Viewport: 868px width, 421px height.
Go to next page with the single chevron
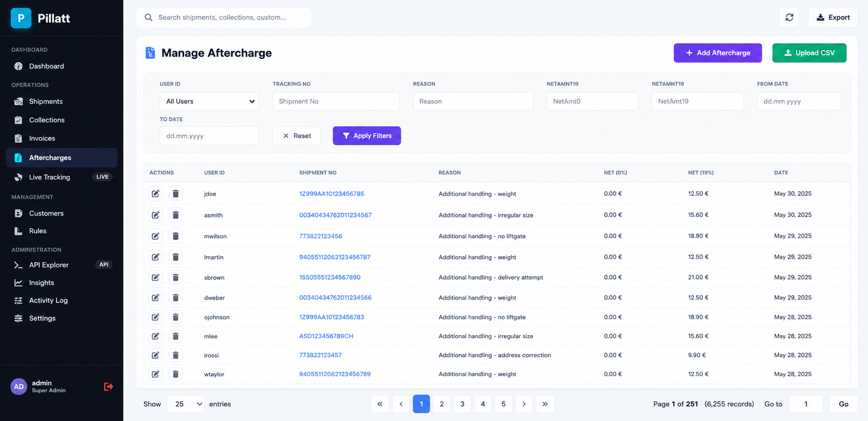[x=524, y=404]
